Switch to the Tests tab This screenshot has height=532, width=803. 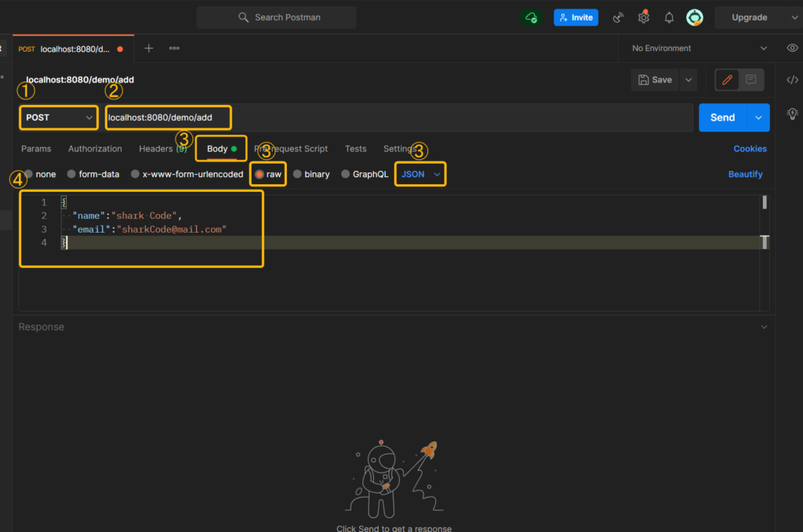pos(355,149)
